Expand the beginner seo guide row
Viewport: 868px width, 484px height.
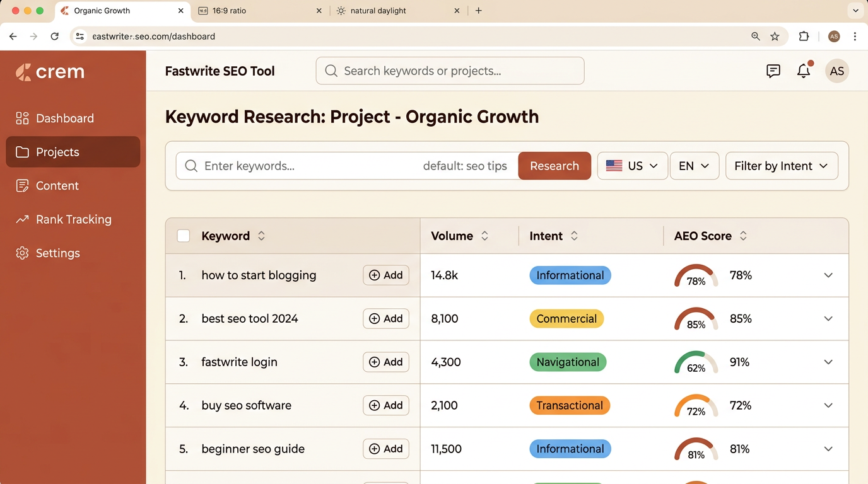click(x=828, y=449)
